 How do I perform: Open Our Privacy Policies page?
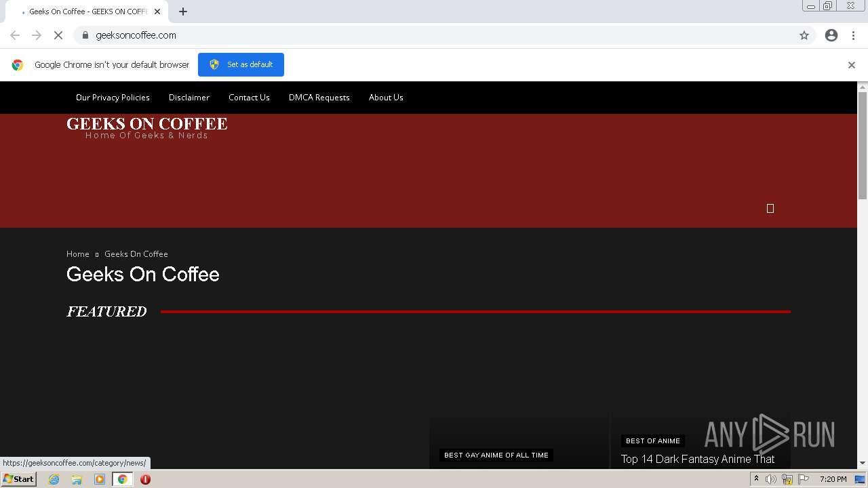pyautogui.click(x=113, y=98)
